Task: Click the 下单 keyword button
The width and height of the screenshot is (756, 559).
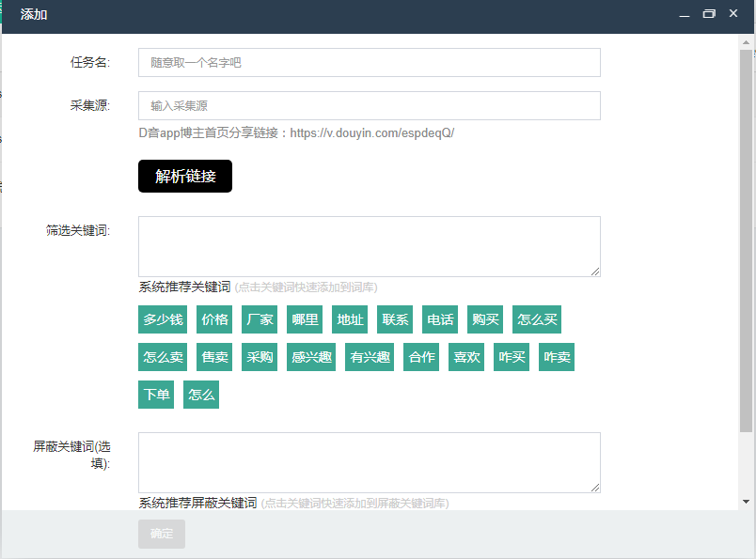Action: coord(155,395)
